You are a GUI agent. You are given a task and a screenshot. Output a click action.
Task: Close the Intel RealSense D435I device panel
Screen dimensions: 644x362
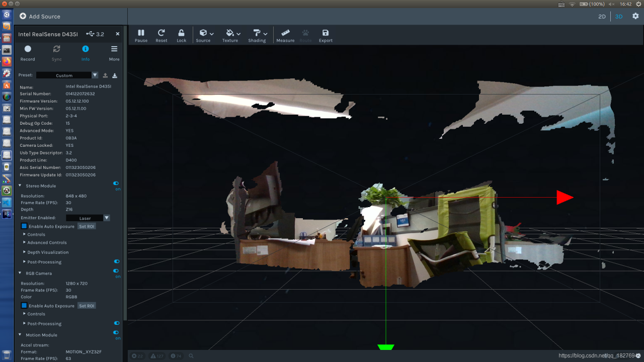point(118,34)
